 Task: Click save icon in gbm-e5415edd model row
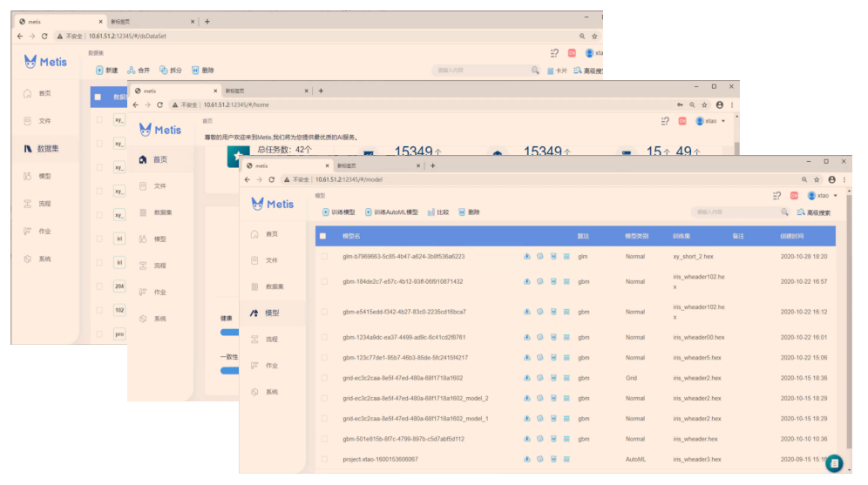point(553,312)
